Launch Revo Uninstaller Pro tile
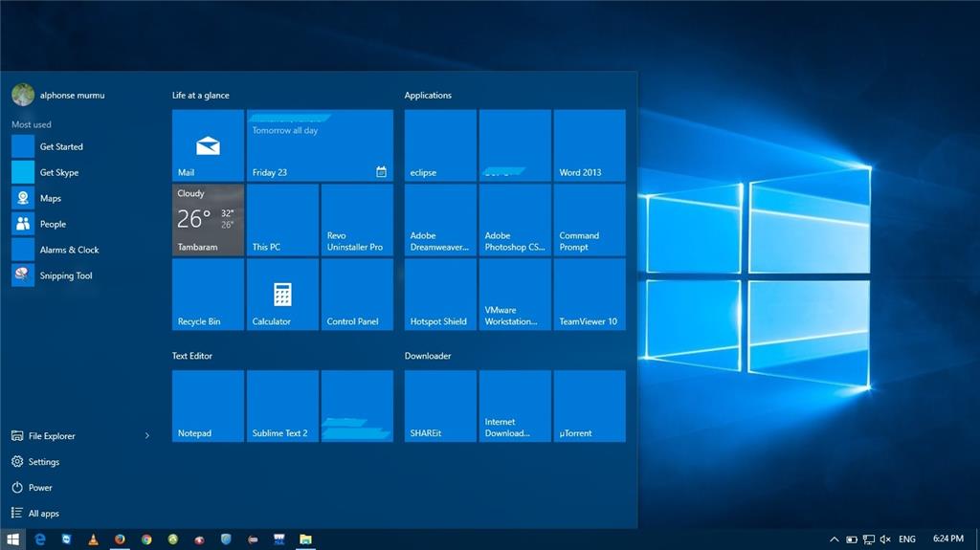 357,220
